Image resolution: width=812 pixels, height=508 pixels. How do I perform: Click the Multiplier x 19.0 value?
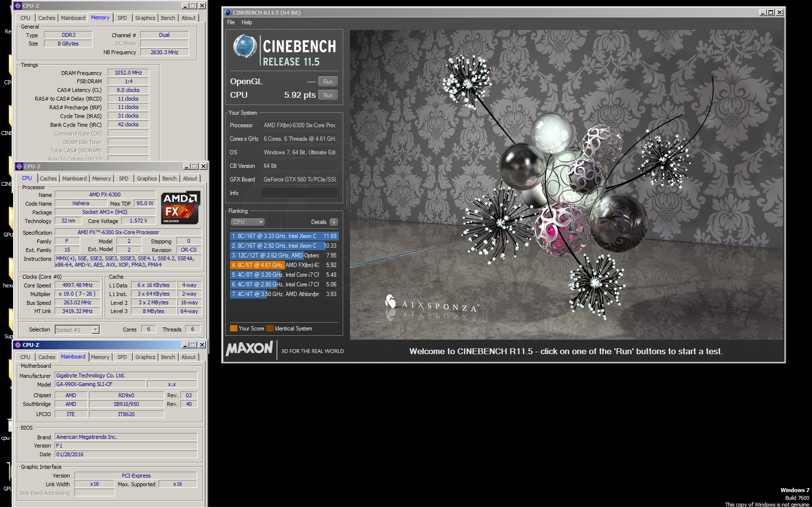77,294
